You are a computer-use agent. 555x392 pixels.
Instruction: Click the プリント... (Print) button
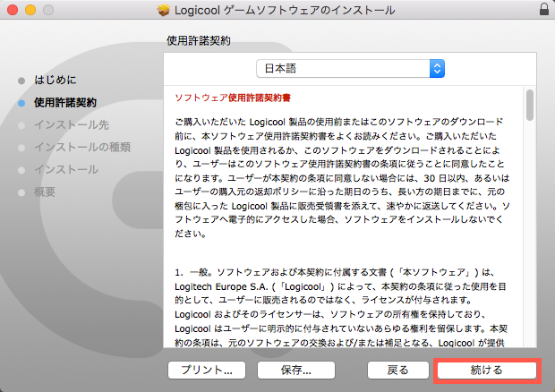(207, 371)
